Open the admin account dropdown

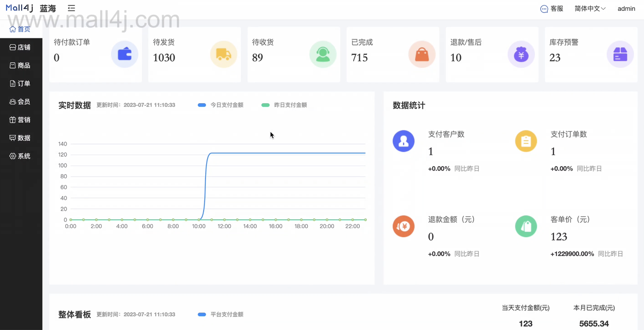point(626,8)
